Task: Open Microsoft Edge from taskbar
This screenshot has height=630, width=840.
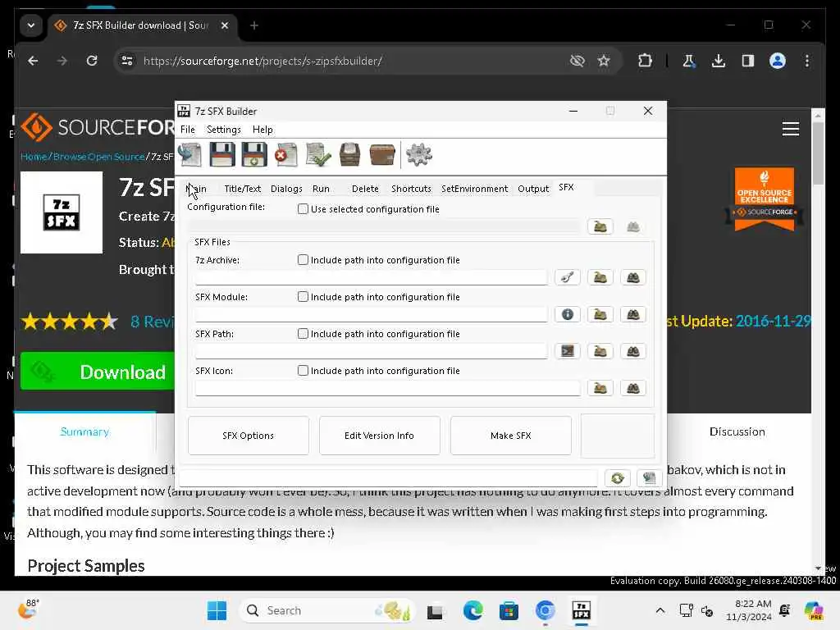Action: click(473, 610)
